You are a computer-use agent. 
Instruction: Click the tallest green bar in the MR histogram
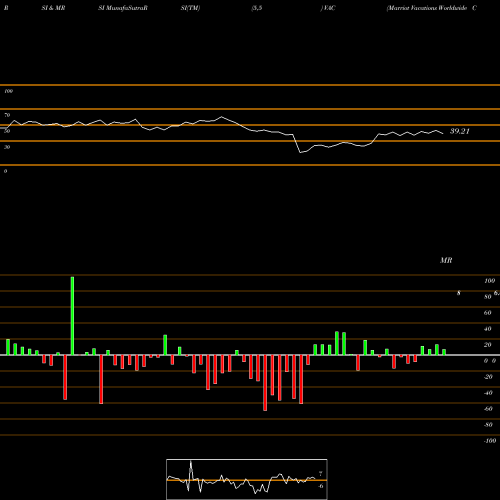(72, 316)
